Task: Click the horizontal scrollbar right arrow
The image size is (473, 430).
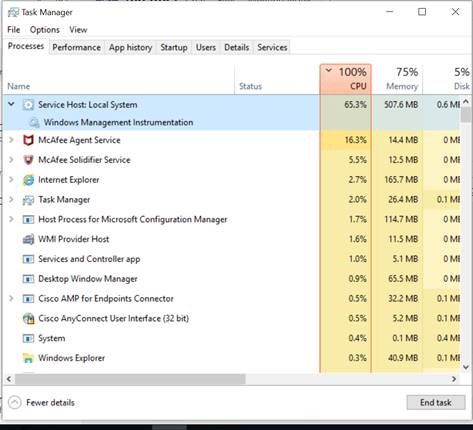Action: [x=454, y=379]
